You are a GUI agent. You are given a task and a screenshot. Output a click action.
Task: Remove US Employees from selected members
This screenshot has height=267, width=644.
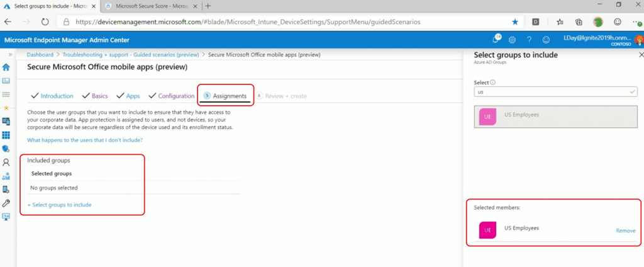[626, 231]
